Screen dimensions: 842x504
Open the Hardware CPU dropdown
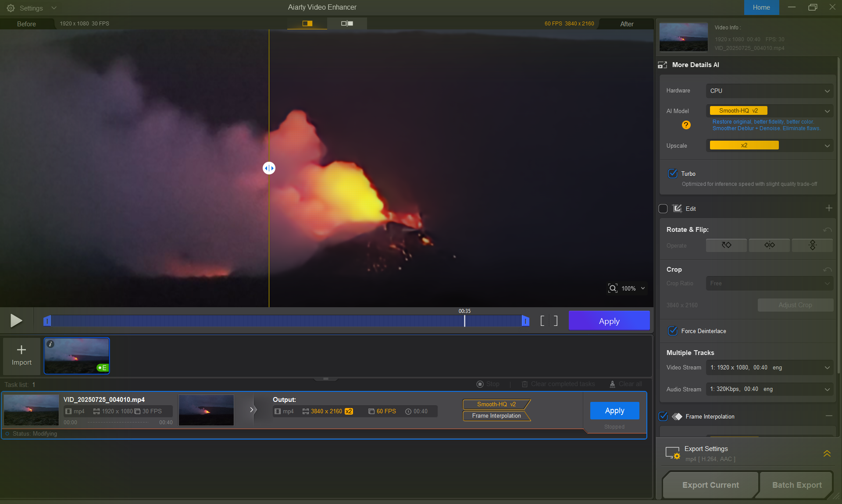(769, 91)
